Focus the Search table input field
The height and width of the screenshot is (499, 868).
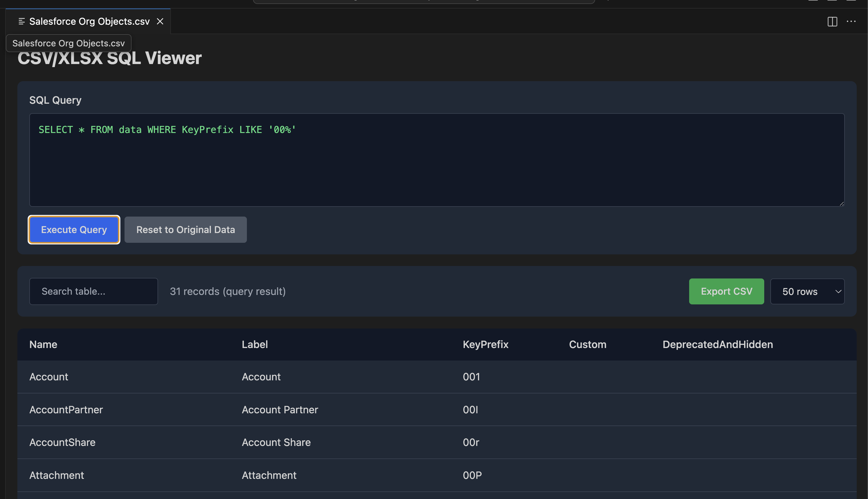point(93,291)
